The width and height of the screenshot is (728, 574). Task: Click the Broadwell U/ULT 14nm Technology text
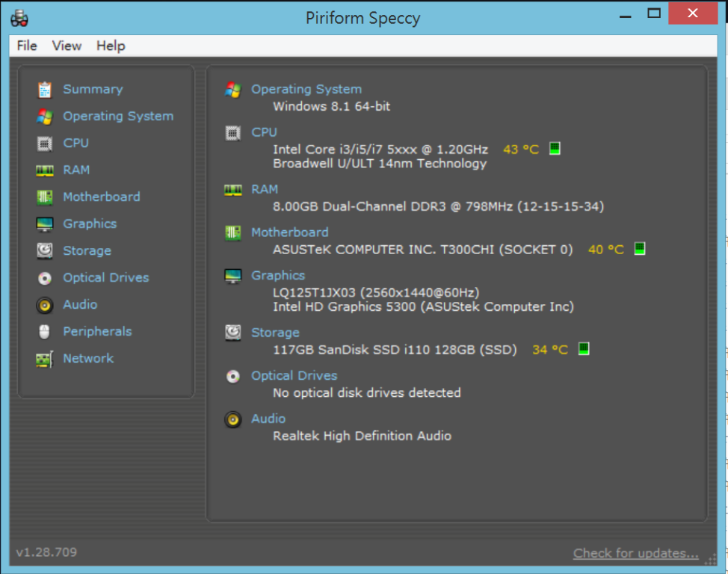[380, 164]
